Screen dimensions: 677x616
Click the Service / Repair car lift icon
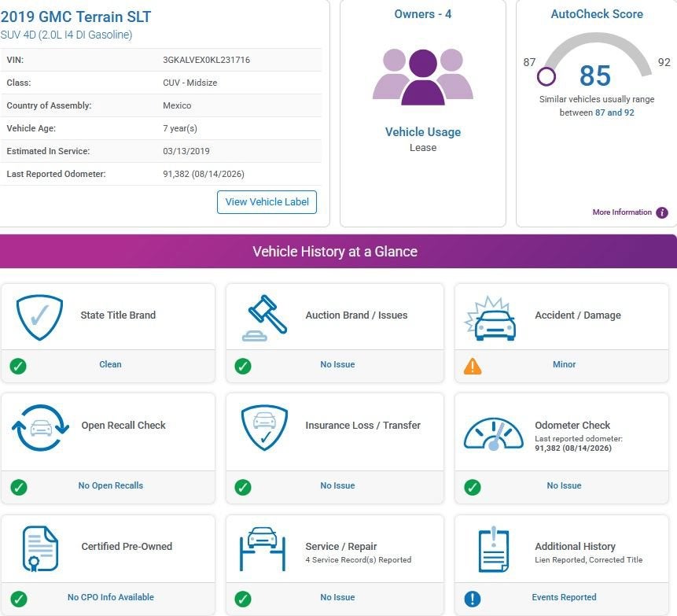pos(263,548)
